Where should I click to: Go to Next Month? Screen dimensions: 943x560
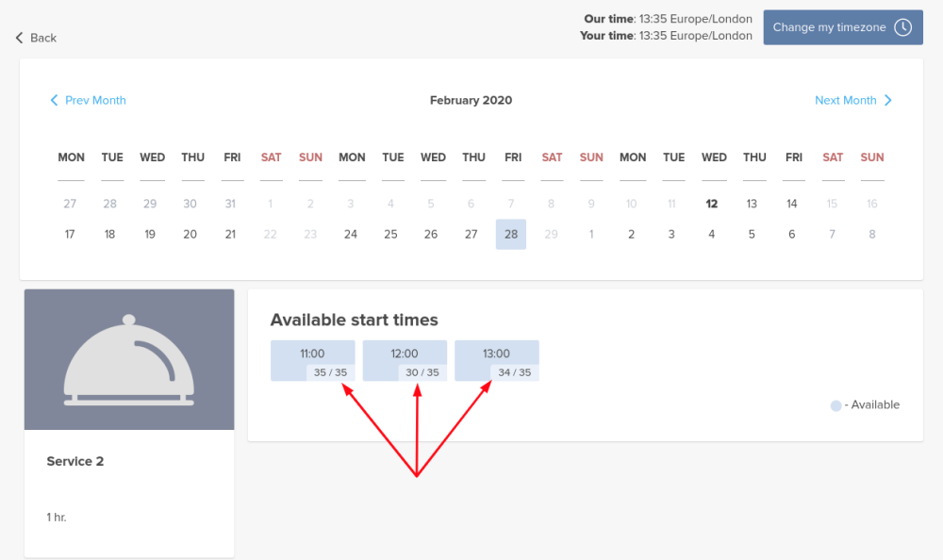pyautogui.click(x=846, y=100)
